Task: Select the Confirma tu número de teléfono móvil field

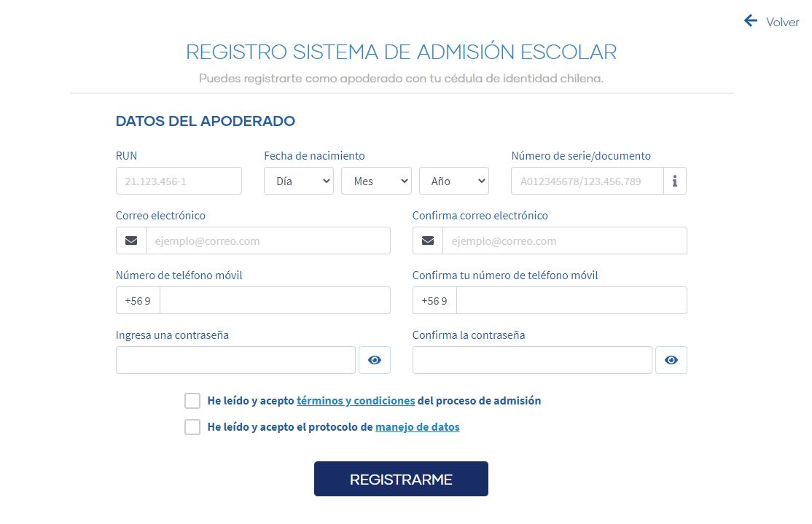Action: point(571,300)
